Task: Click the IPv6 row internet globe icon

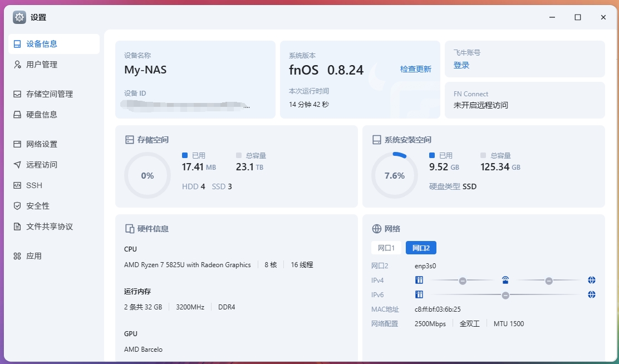Action: click(591, 294)
